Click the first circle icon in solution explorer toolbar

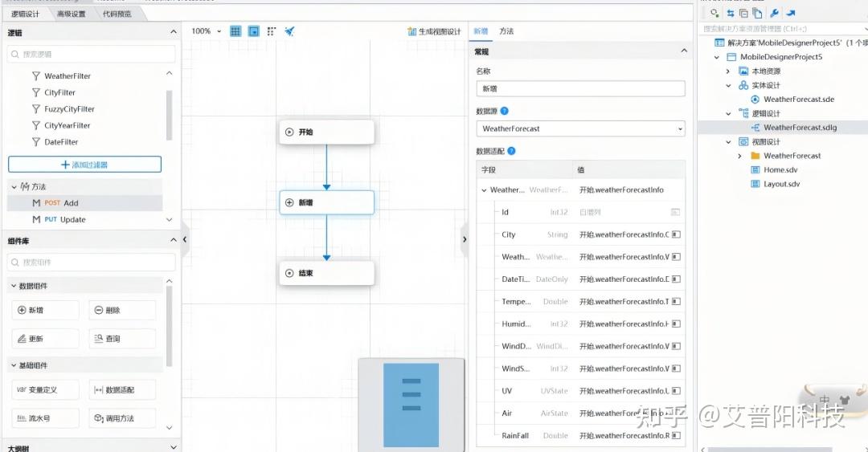pos(714,14)
